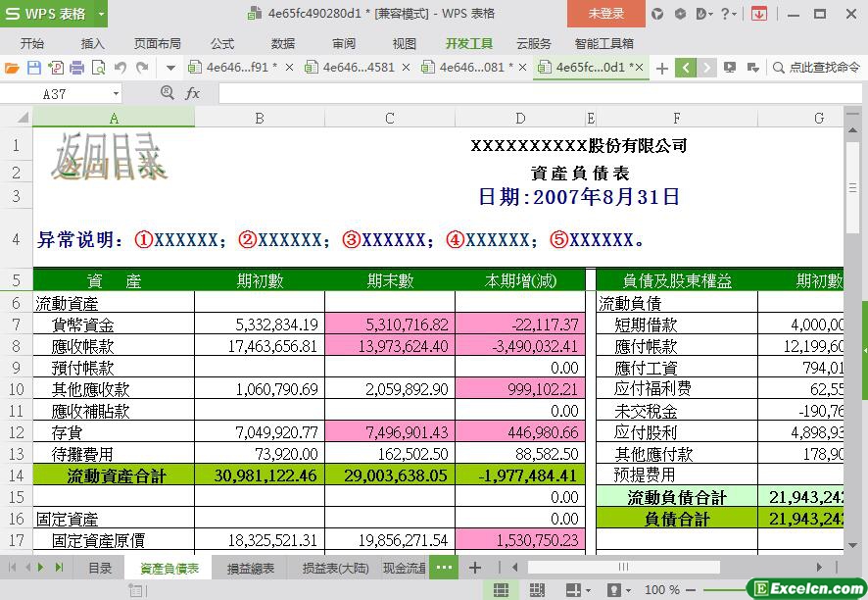Viewport: 868px width, 600px height.
Task: Click the print icon
Action: [76, 68]
